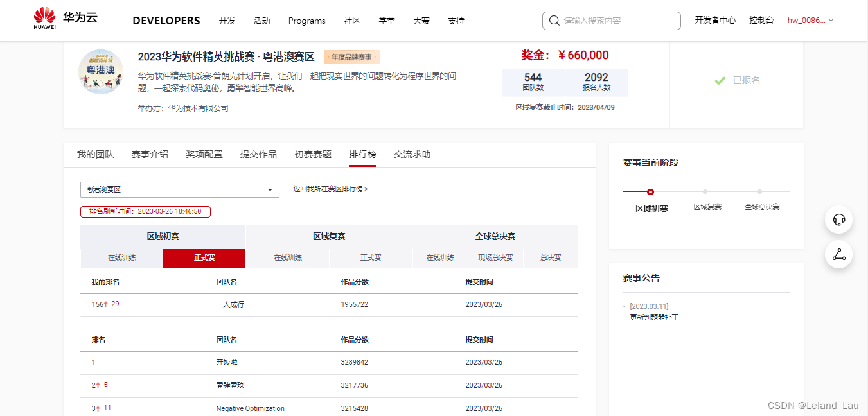Open the 活动 menu

(x=261, y=21)
